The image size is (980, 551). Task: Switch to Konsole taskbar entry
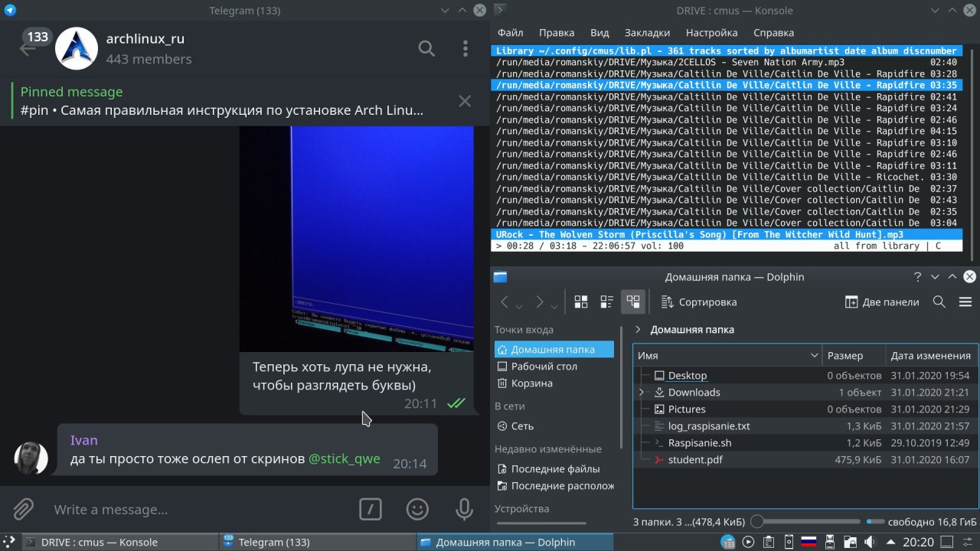[x=119, y=542]
